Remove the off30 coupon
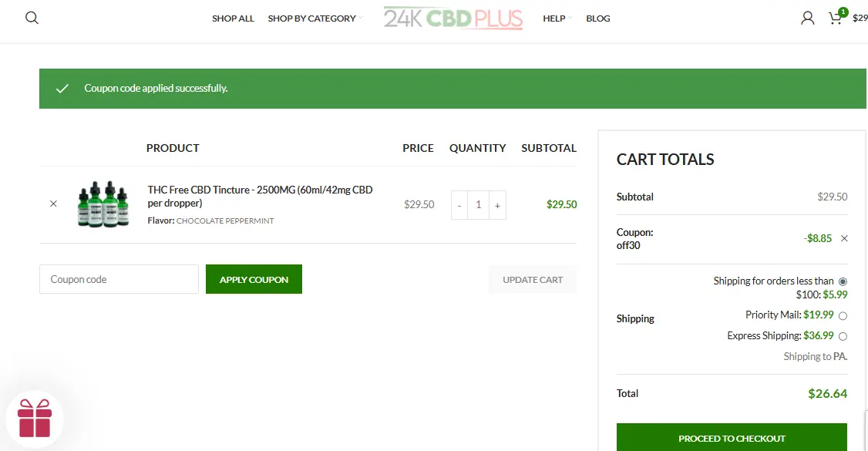Image resolution: width=868 pixels, height=451 pixels. point(844,238)
